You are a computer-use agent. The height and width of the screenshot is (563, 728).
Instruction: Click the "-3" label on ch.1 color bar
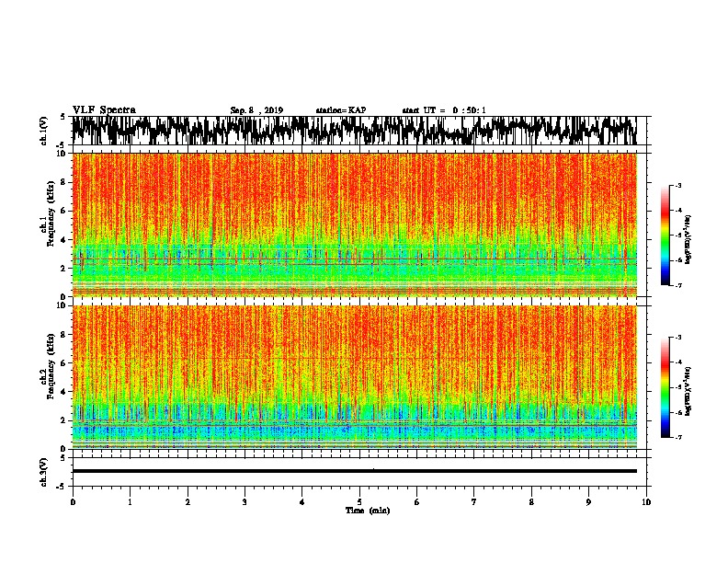point(677,185)
